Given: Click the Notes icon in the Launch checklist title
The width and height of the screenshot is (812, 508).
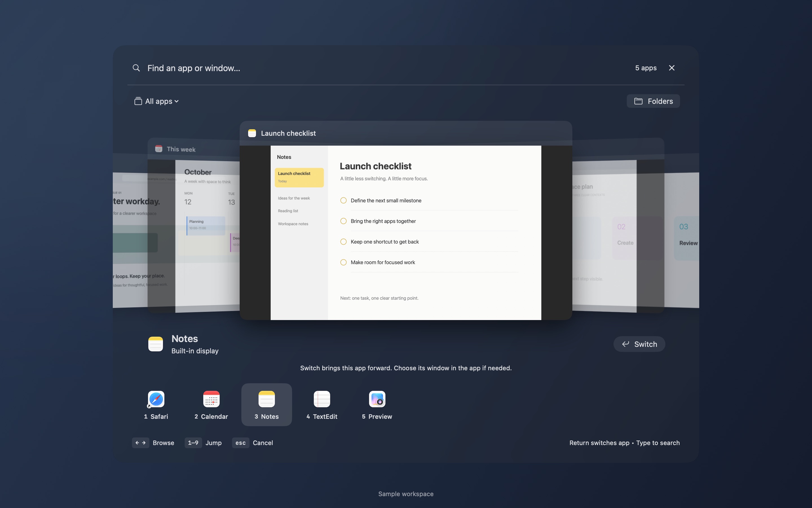Looking at the screenshot, I should (x=252, y=133).
